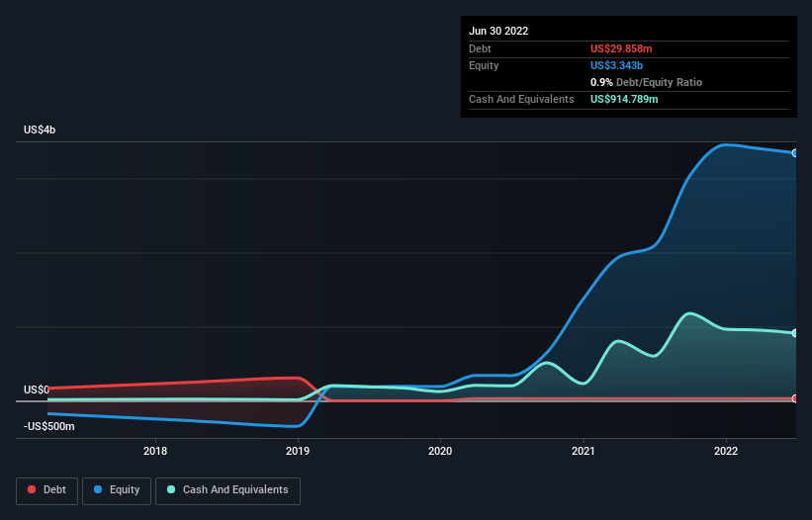Click the 2019 x-axis label

(298, 451)
